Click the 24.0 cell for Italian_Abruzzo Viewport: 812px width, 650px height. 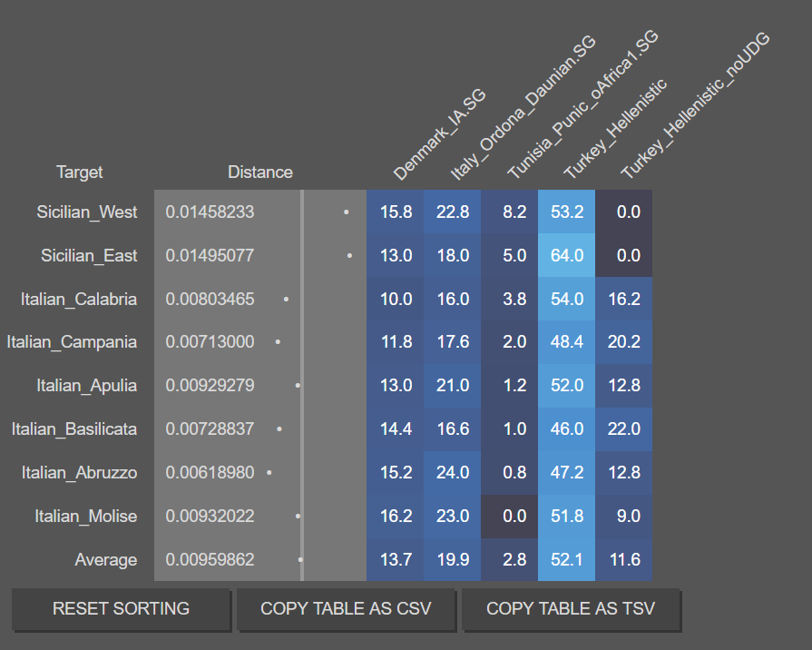pyautogui.click(x=452, y=473)
